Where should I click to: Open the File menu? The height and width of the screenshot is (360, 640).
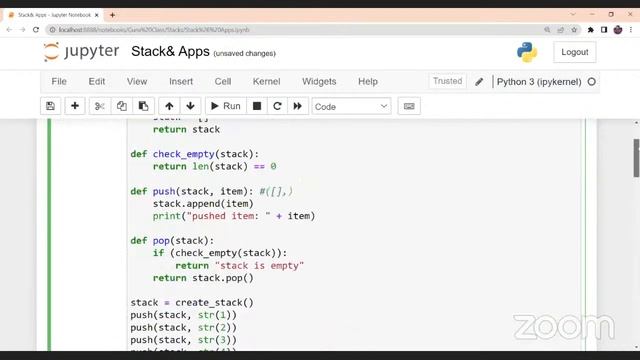[59, 82]
